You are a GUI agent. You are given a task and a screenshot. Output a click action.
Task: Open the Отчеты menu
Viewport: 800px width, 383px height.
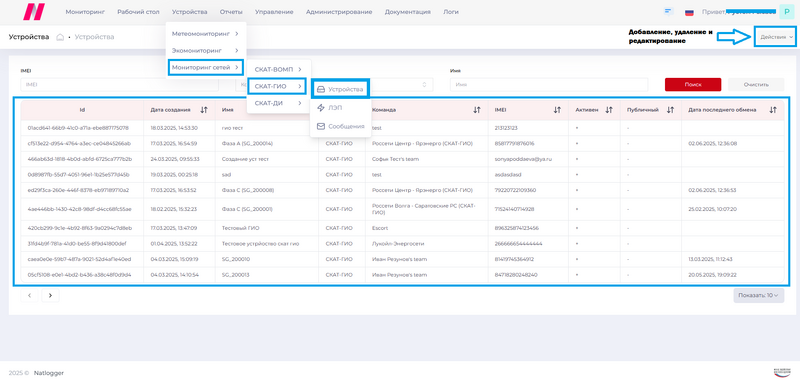tap(231, 12)
